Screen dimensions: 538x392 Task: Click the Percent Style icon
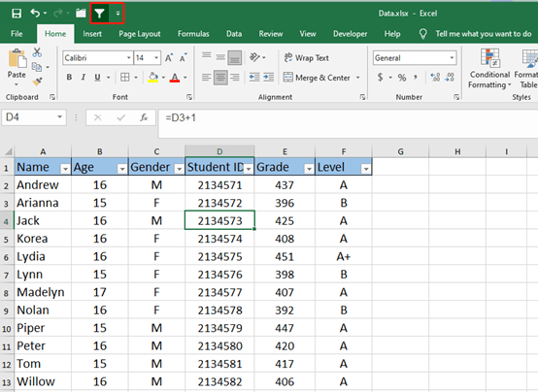tap(402, 78)
